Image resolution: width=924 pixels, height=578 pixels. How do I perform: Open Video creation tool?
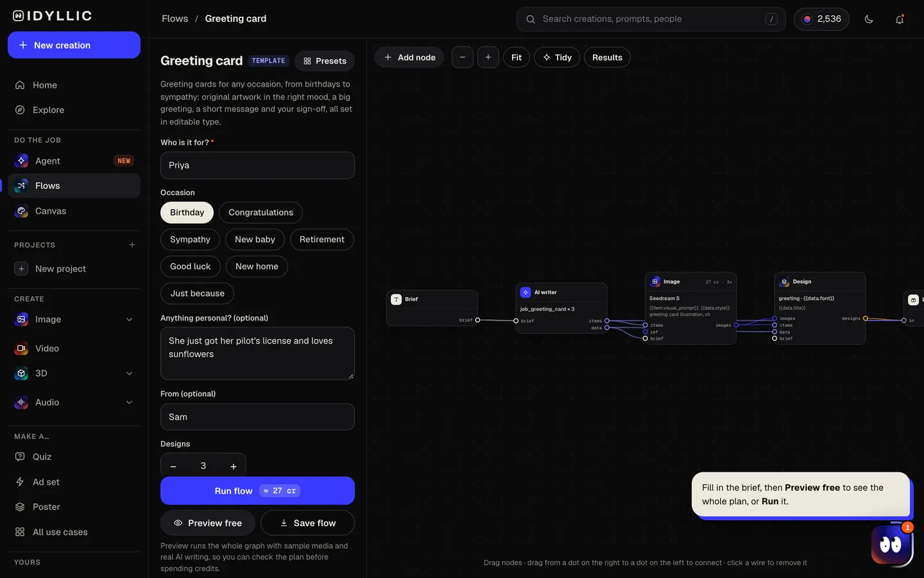(x=74, y=348)
